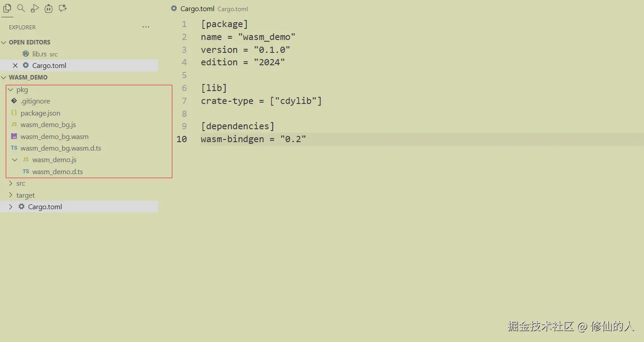Open the Search view

click(x=21, y=8)
